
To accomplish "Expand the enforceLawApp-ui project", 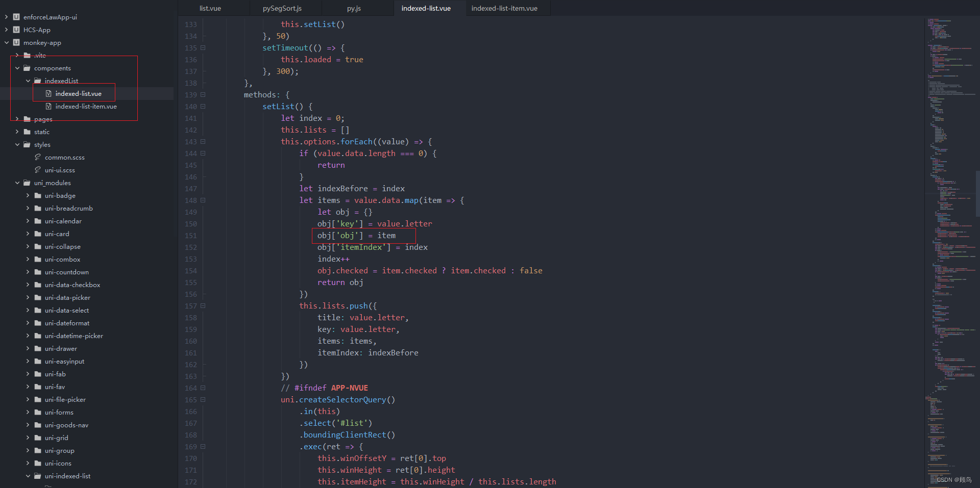I will pyautogui.click(x=6, y=17).
